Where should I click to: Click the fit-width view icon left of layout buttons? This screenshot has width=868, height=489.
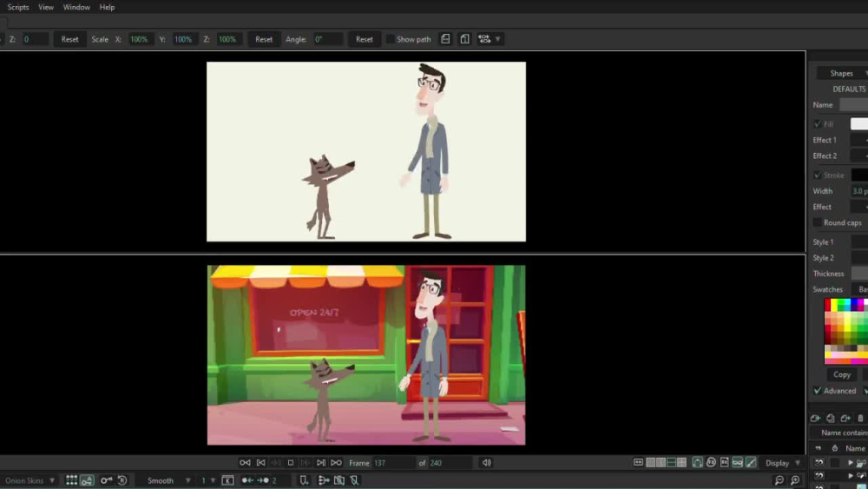point(638,462)
